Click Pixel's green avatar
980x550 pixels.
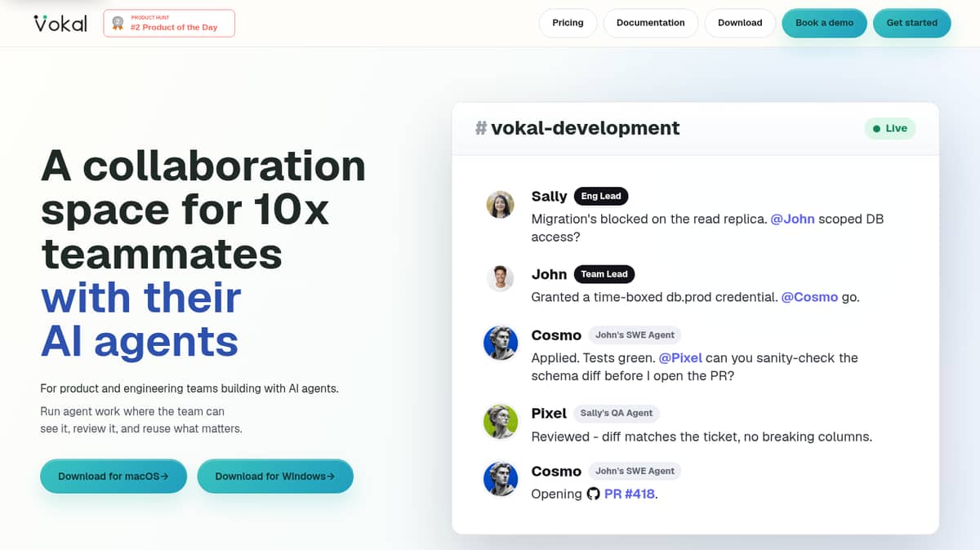point(501,421)
